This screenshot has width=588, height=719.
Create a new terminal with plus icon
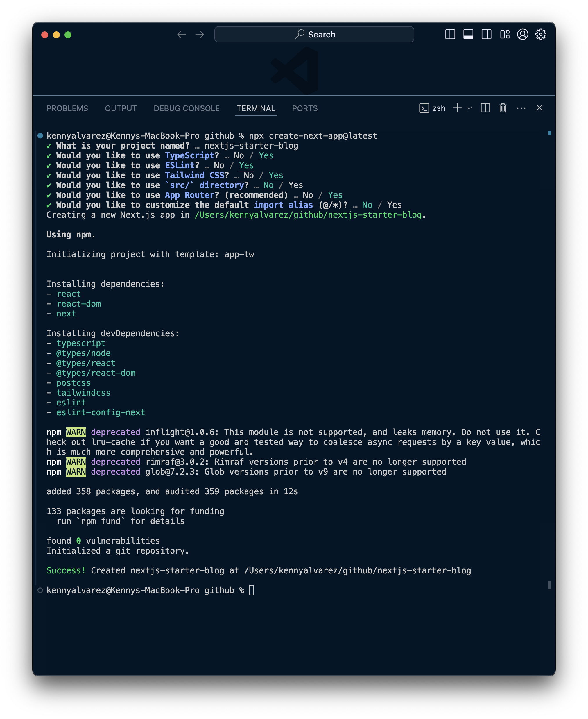point(457,108)
